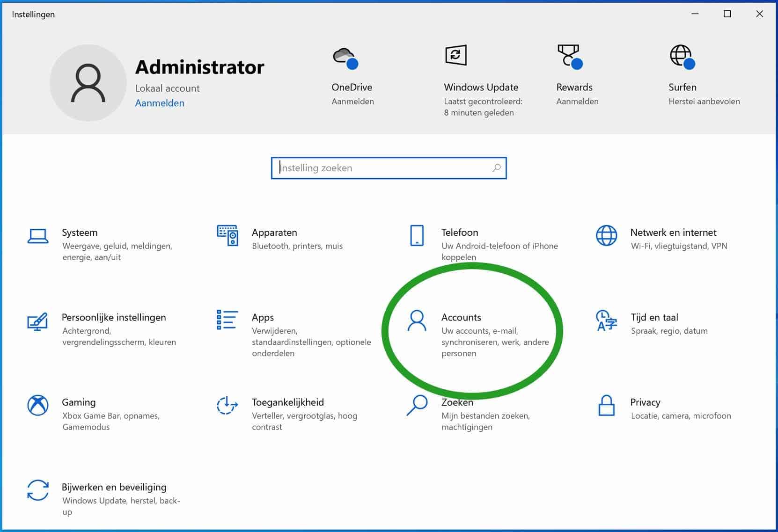The height and width of the screenshot is (532, 778).
Task: Open the OneDrive label
Action: pyautogui.click(x=352, y=87)
